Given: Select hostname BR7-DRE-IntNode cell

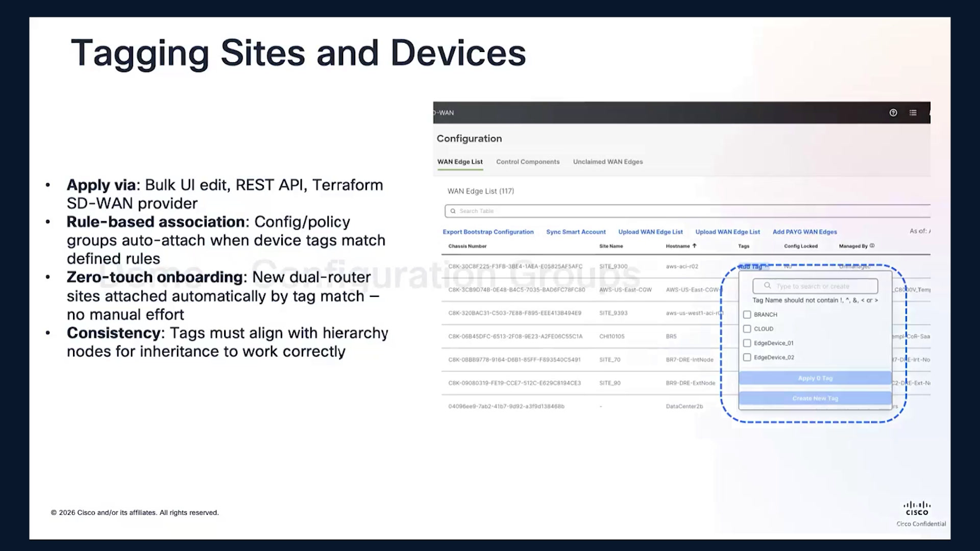Looking at the screenshot, I should [689, 360].
